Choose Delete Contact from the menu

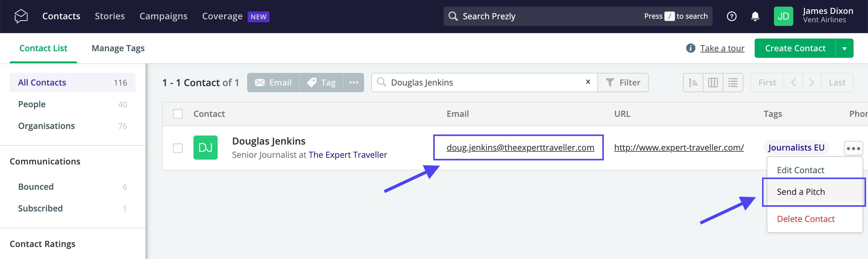coord(805,219)
